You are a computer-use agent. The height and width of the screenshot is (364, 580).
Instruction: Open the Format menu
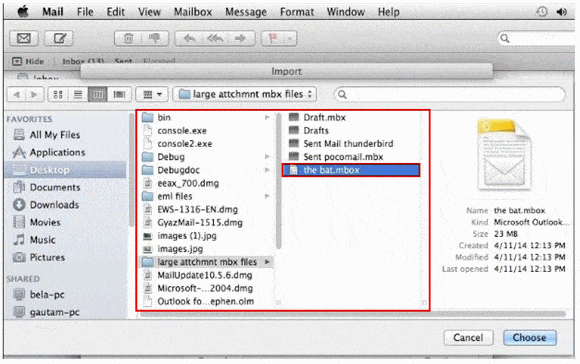click(297, 12)
